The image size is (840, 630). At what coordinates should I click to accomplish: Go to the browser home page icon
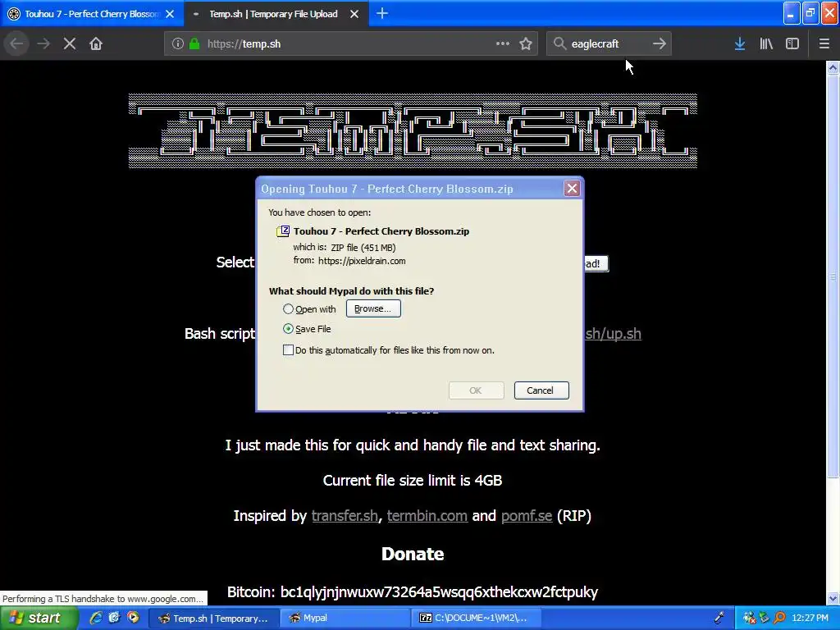coord(96,44)
